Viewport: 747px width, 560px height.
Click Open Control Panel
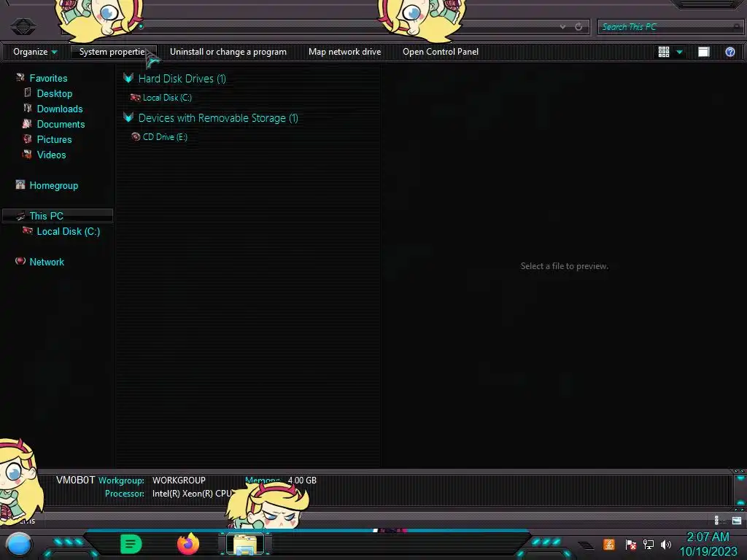[440, 52]
